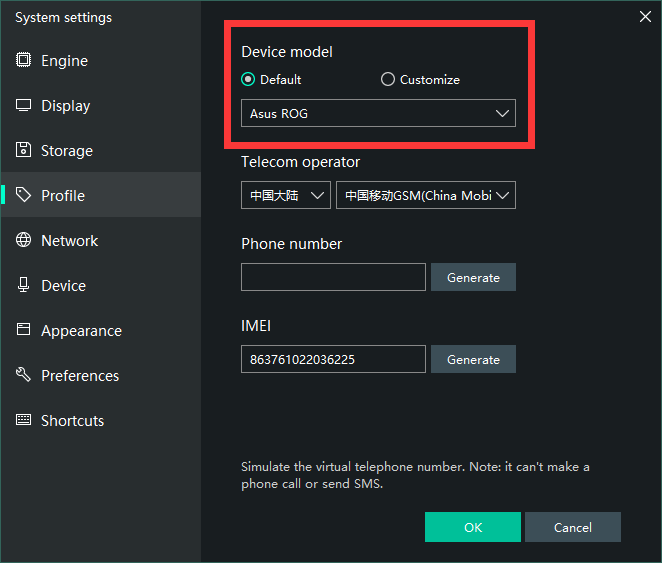Select the Default device model radio button
Image resolution: width=662 pixels, height=563 pixels.
tap(248, 80)
